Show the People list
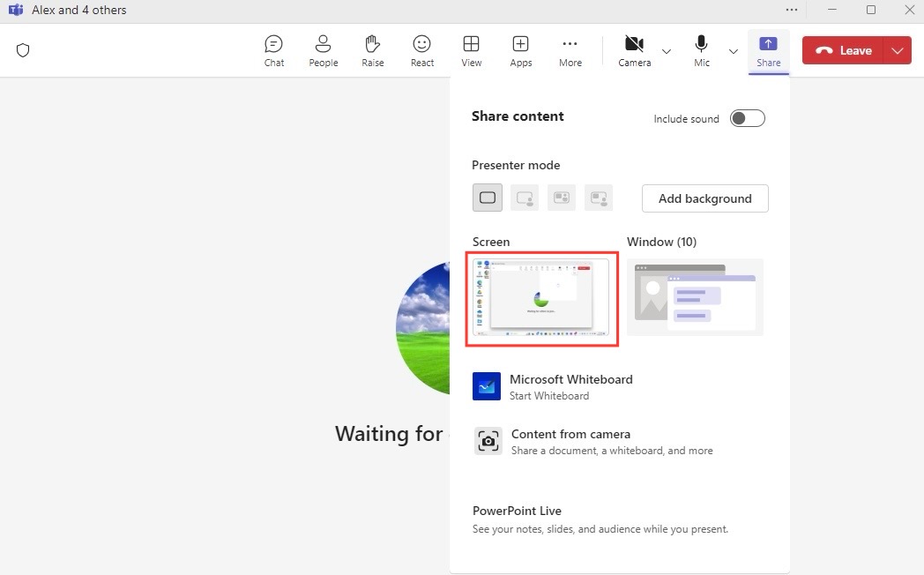Viewport: 924px width, 575px height. 323,50
